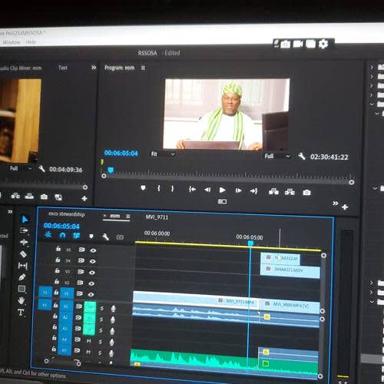Viewport: 384px width, 384px height.
Task: Step forward one frame in Program monitor
Action: (x=238, y=190)
